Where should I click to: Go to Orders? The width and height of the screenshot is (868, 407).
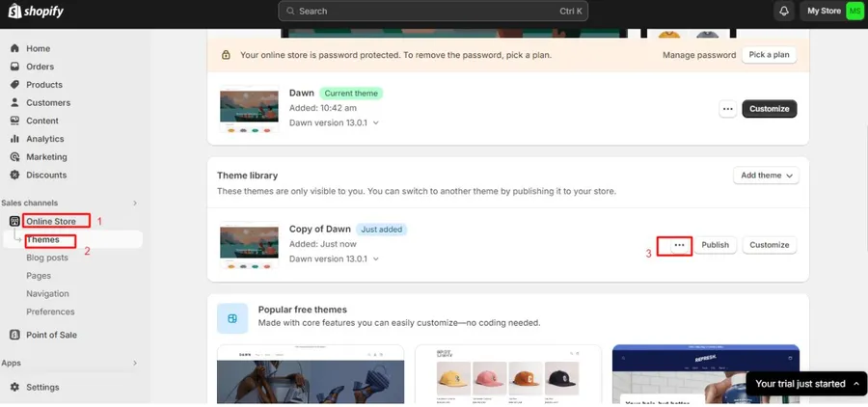pos(40,67)
